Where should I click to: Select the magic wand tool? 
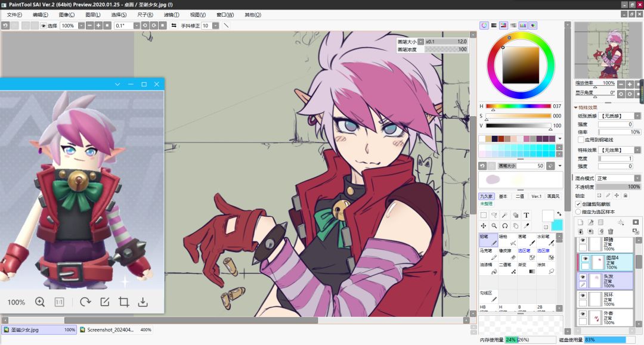pyautogui.click(x=505, y=215)
